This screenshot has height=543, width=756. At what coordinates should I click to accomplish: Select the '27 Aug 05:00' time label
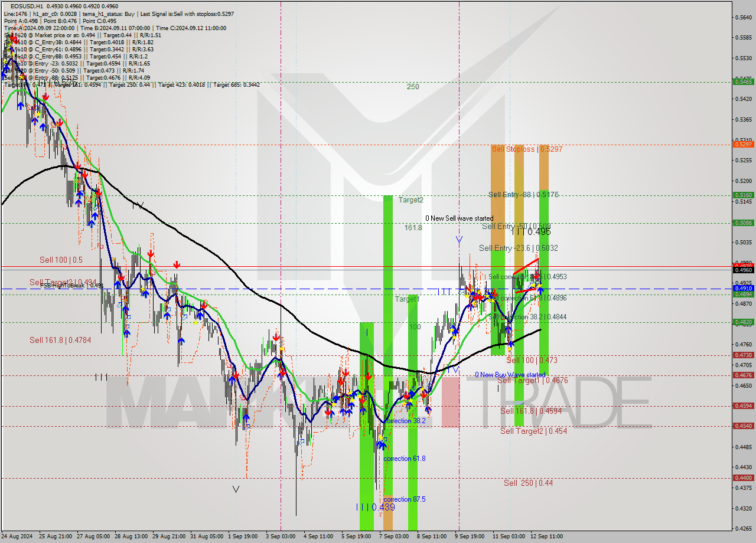(93, 537)
